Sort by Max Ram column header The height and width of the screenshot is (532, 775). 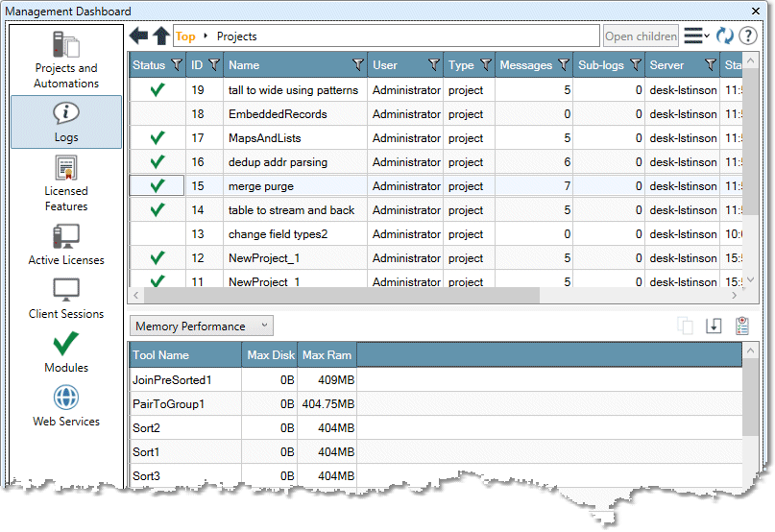tap(327, 355)
